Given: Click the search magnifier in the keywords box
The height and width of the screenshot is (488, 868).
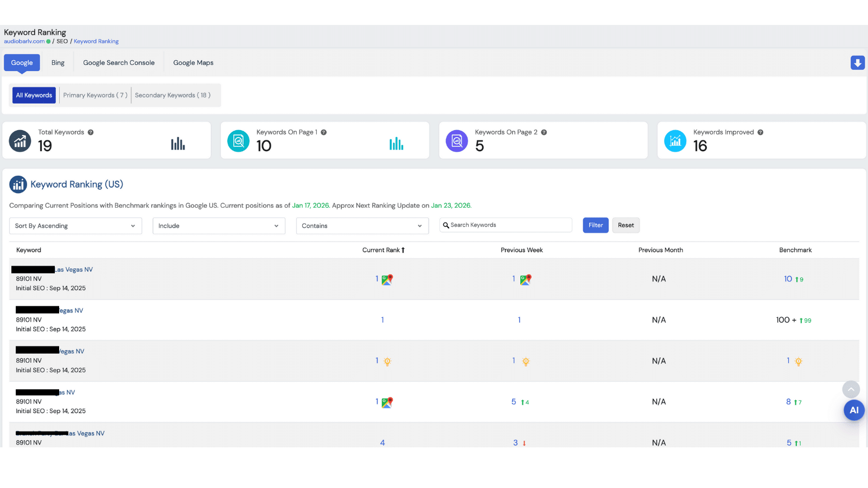Looking at the screenshot, I should pyautogui.click(x=446, y=226).
